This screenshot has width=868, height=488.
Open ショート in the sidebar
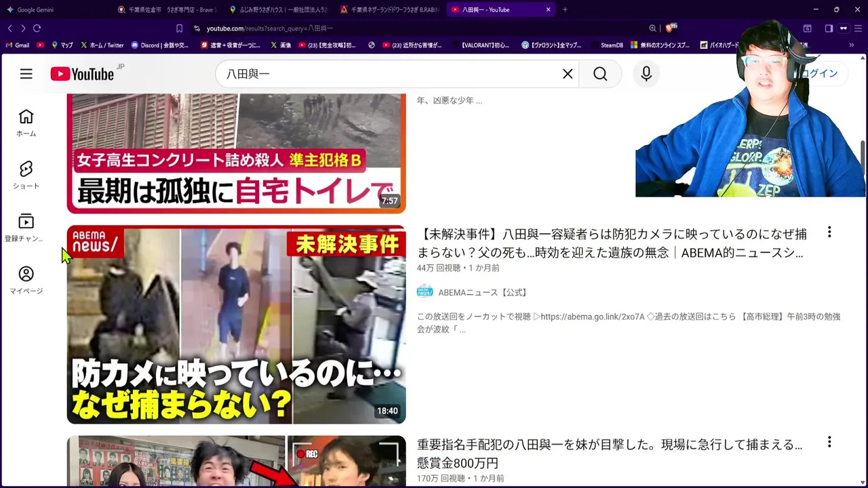26,175
